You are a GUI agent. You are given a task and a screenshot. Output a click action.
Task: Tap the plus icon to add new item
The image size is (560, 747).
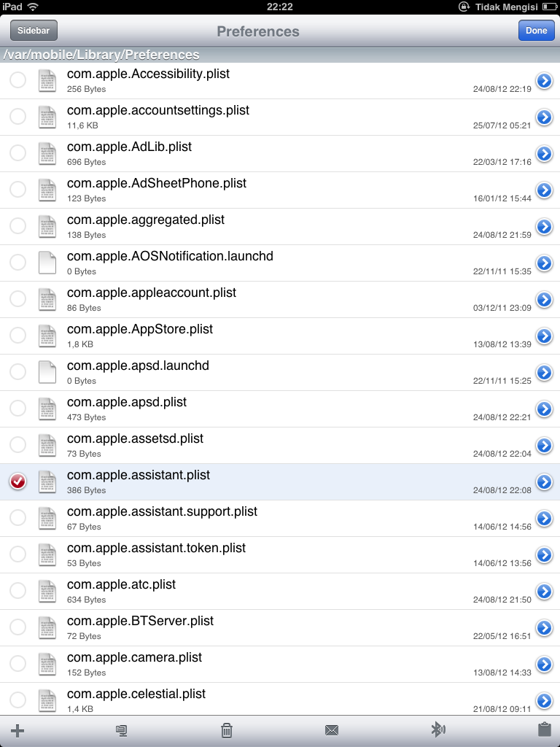click(x=17, y=730)
